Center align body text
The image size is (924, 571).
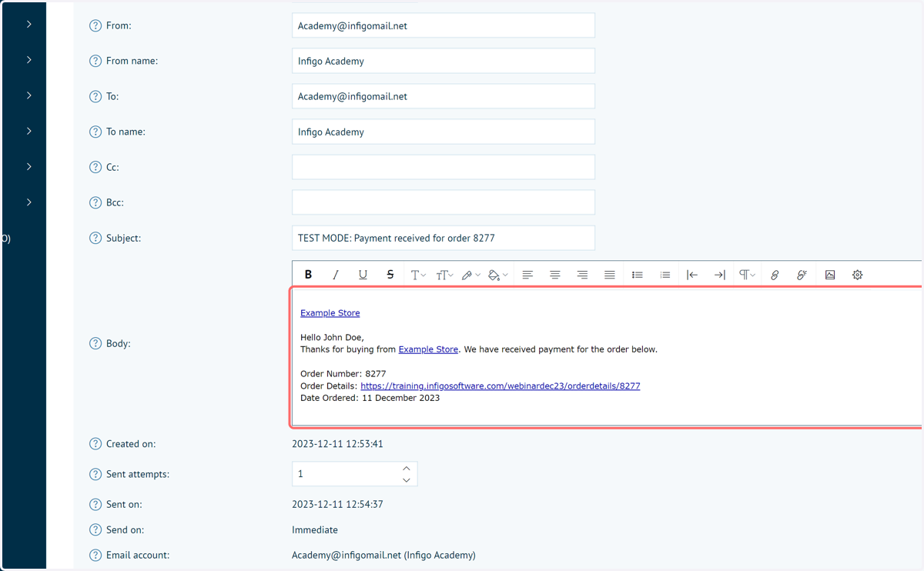click(x=555, y=275)
